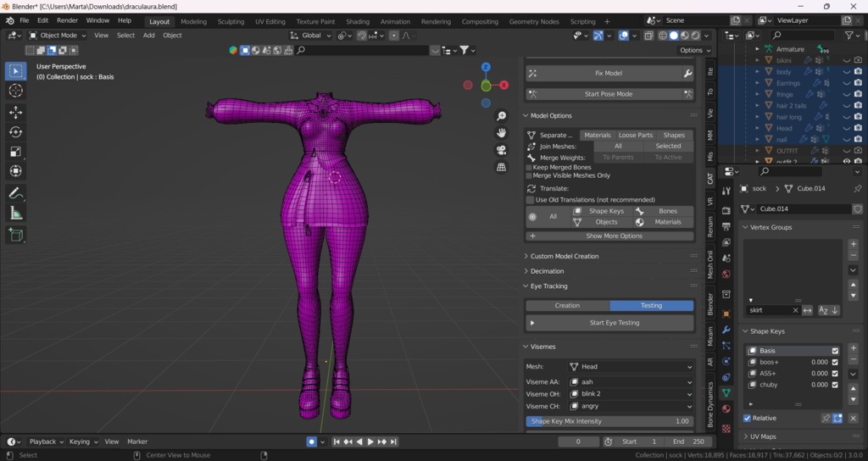Open the Modifier properties wrench tab
The image size is (868, 461).
pos(726,330)
